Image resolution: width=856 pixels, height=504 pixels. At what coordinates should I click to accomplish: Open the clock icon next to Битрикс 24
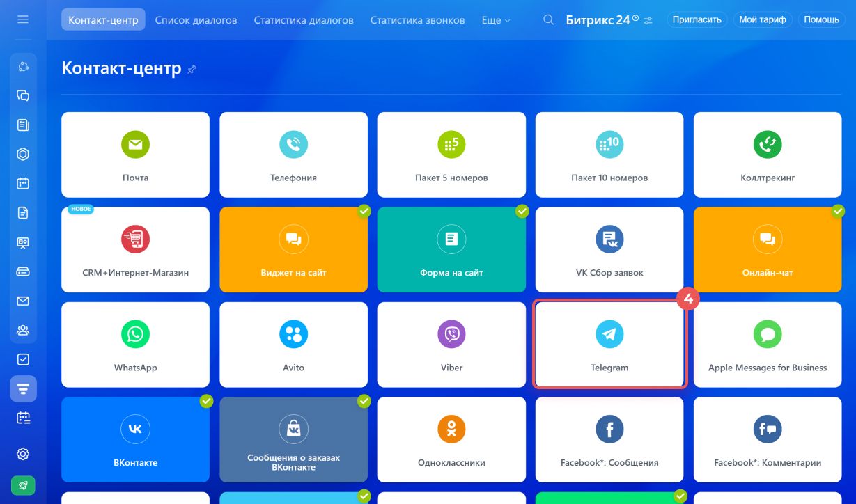[635, 18]
